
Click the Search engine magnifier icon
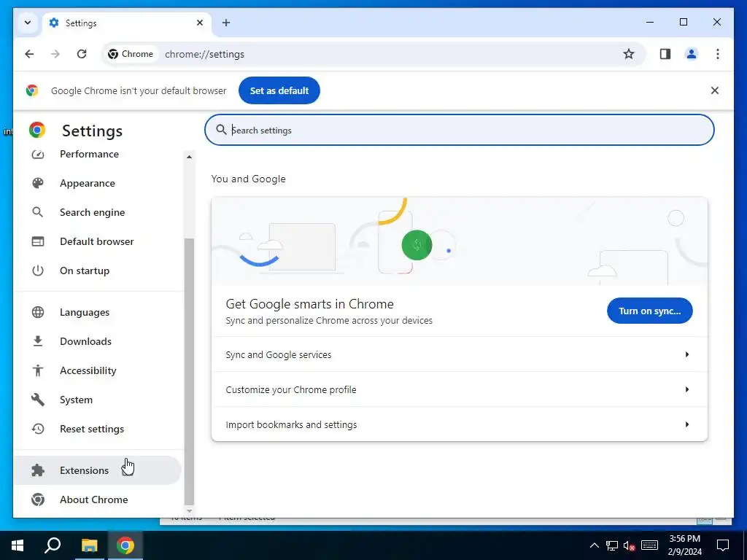point(38,212)
